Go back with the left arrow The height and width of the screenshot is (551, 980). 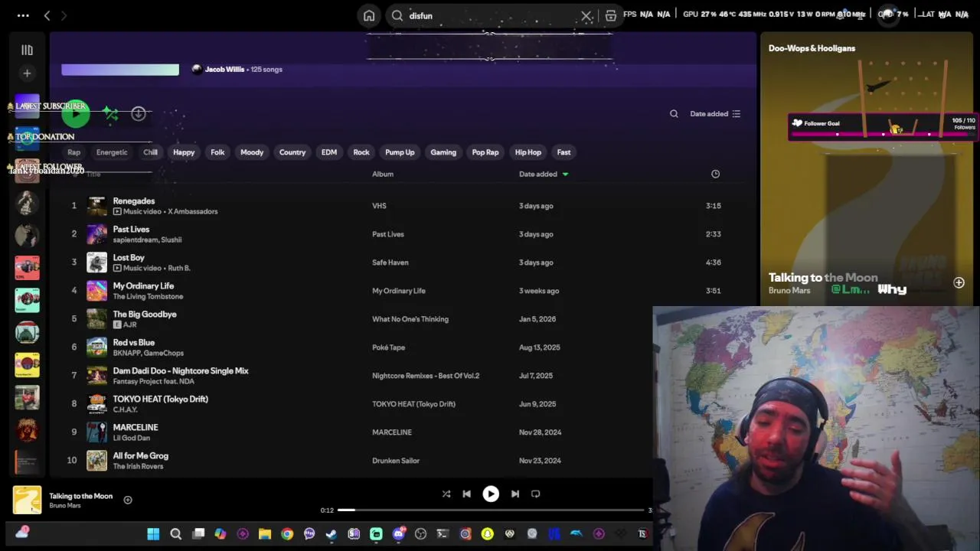[x=47, y=15]
